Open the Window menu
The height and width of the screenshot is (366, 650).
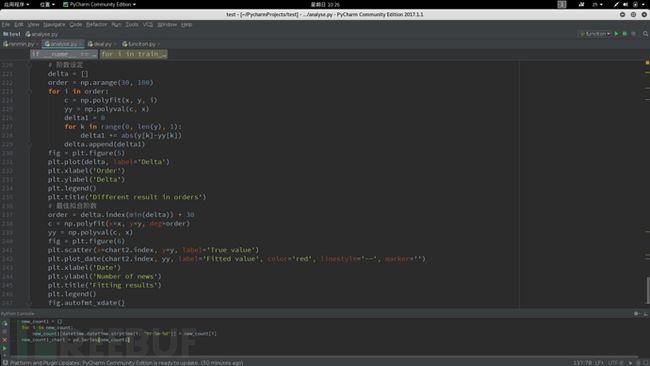point(167,24)
